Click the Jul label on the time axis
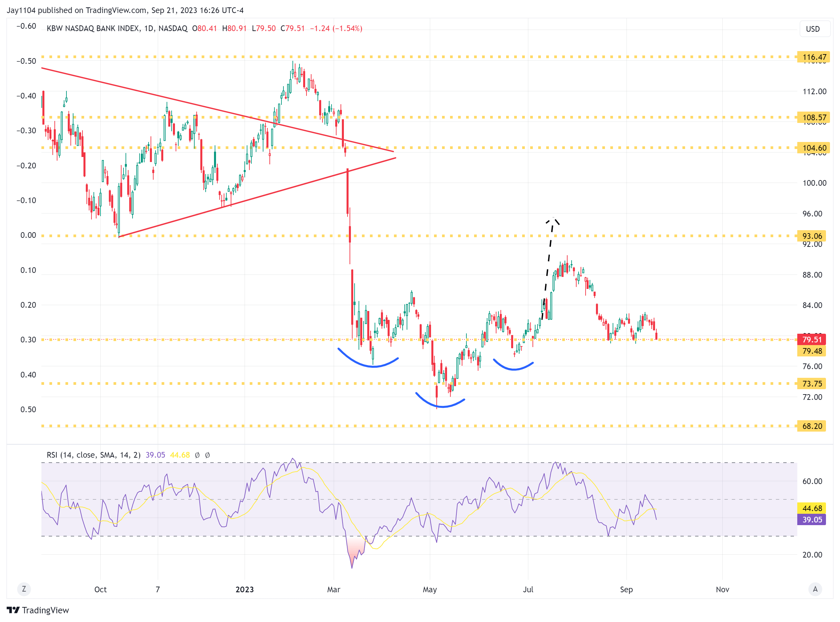 pyautogui.click(x=528, y=590)
